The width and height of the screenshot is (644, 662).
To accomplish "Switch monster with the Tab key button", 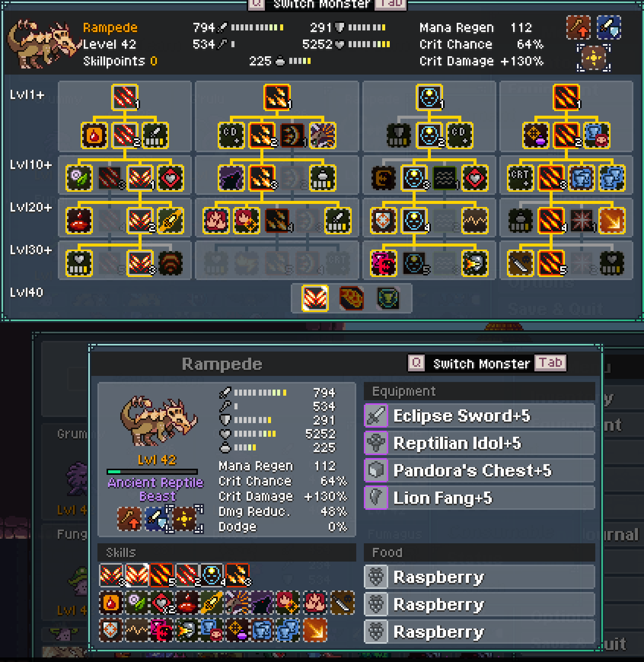I will tap(550, 363).
